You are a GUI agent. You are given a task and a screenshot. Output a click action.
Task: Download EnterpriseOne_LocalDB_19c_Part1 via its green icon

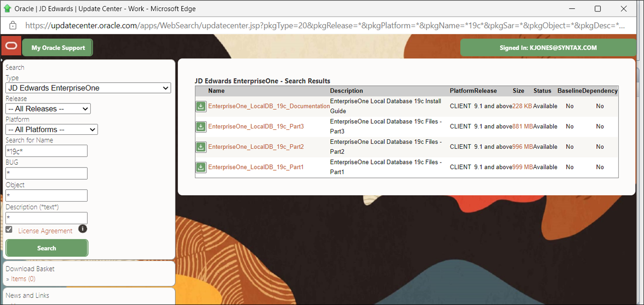(x=201, y=167)
